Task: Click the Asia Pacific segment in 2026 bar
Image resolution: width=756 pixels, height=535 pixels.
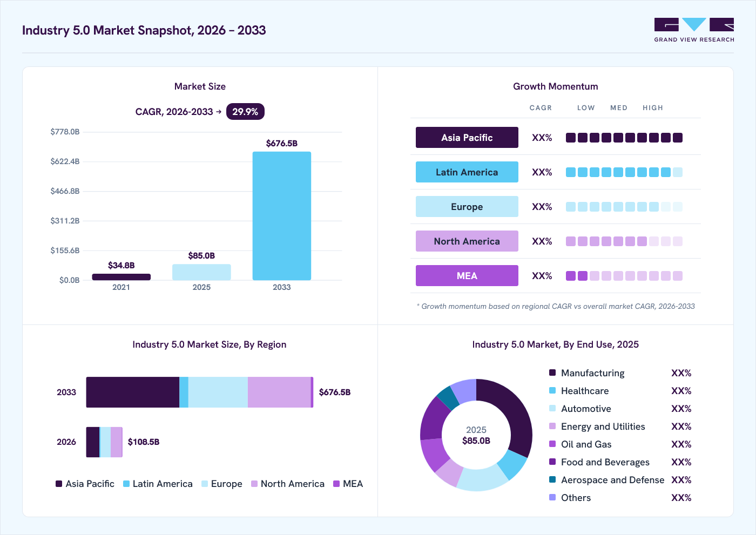Action: pyautogui.click(x=93, y=442)
